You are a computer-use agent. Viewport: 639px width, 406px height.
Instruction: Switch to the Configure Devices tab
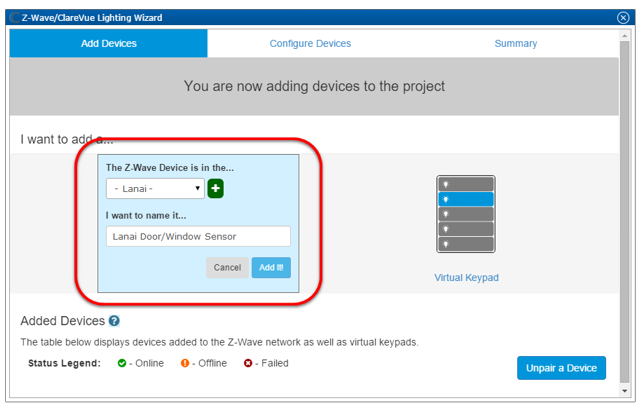click(310, 43)
